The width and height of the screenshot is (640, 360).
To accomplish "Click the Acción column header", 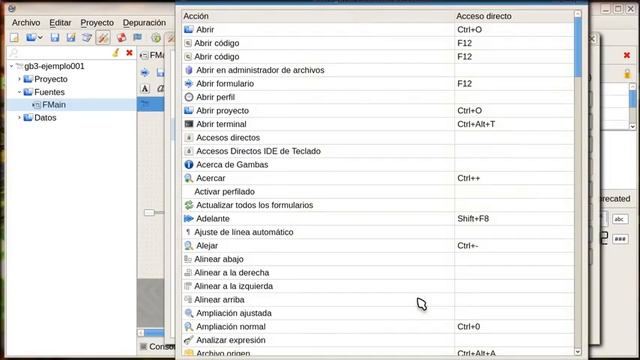I will pyautogui.click(x=318, y=16).
